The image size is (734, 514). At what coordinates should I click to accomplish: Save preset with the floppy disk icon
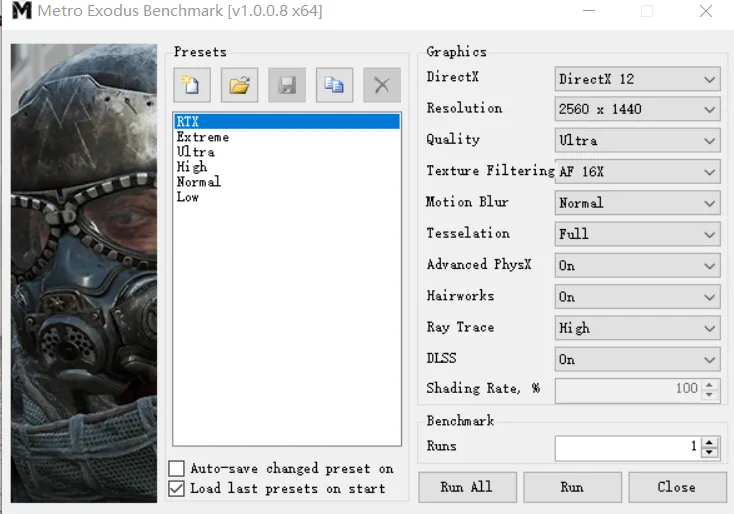tap(287, 85)
